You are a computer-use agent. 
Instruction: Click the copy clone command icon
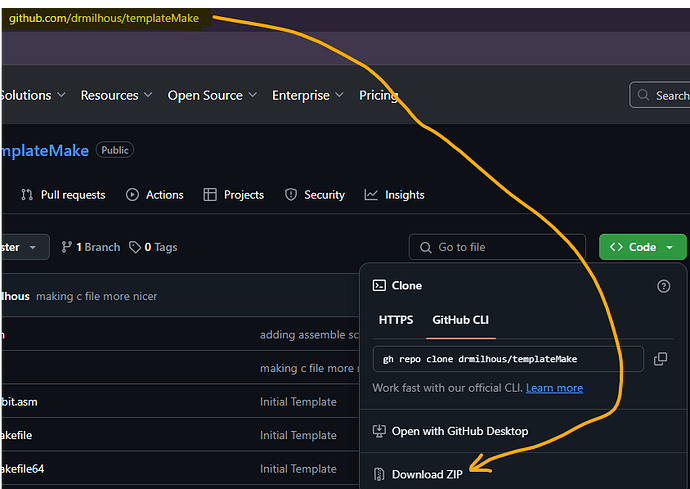[660, 359]
